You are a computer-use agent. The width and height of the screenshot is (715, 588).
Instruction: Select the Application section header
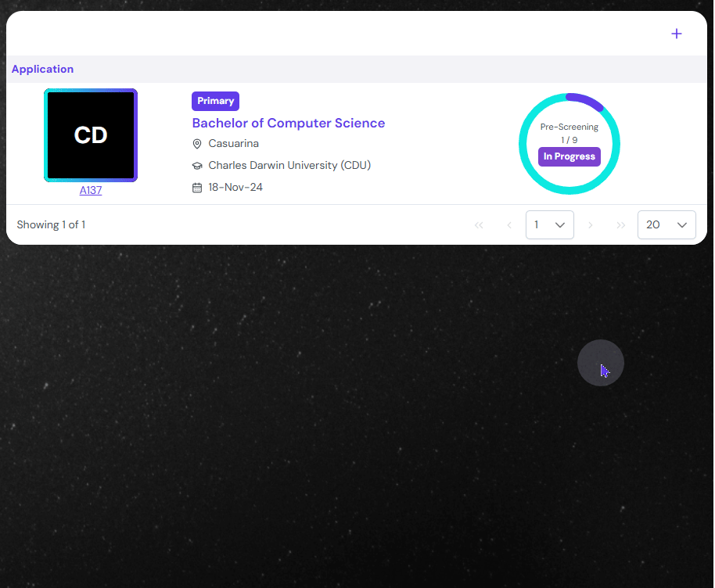42,69
